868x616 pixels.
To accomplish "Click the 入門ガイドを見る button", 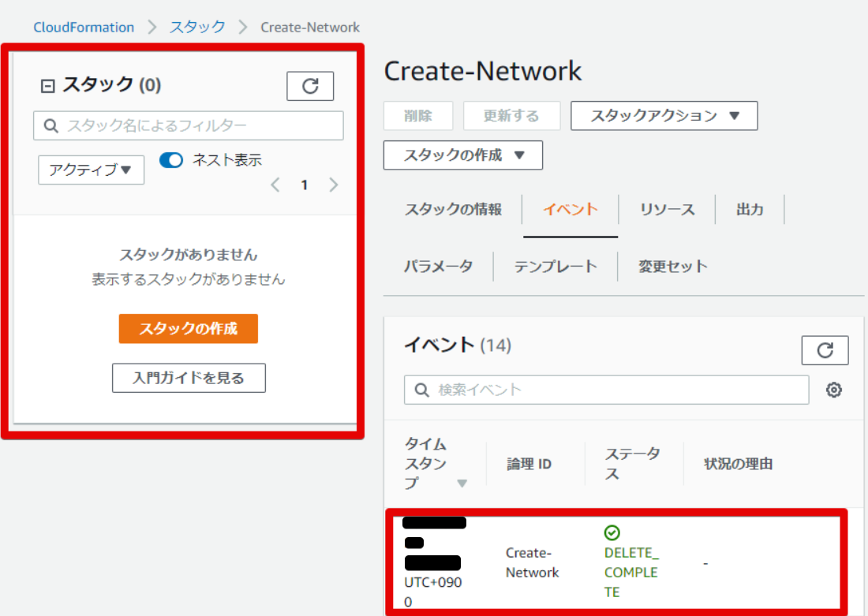I will [189, 378].
